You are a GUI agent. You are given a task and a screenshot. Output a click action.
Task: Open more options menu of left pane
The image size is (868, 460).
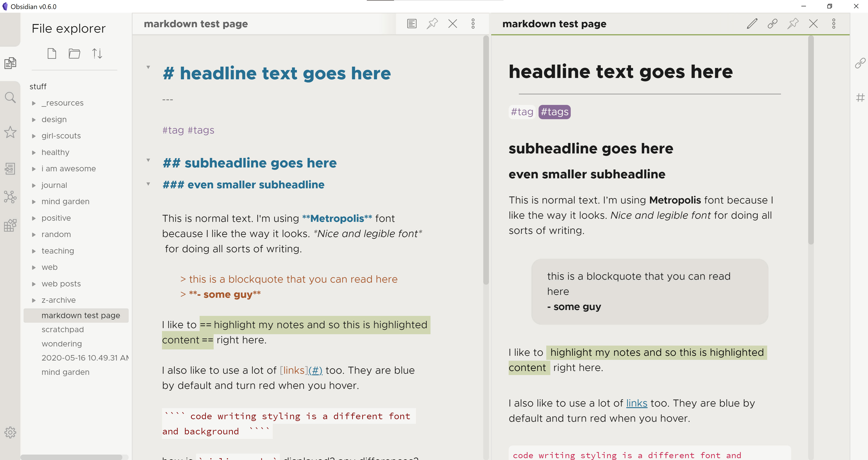[473, 24]
